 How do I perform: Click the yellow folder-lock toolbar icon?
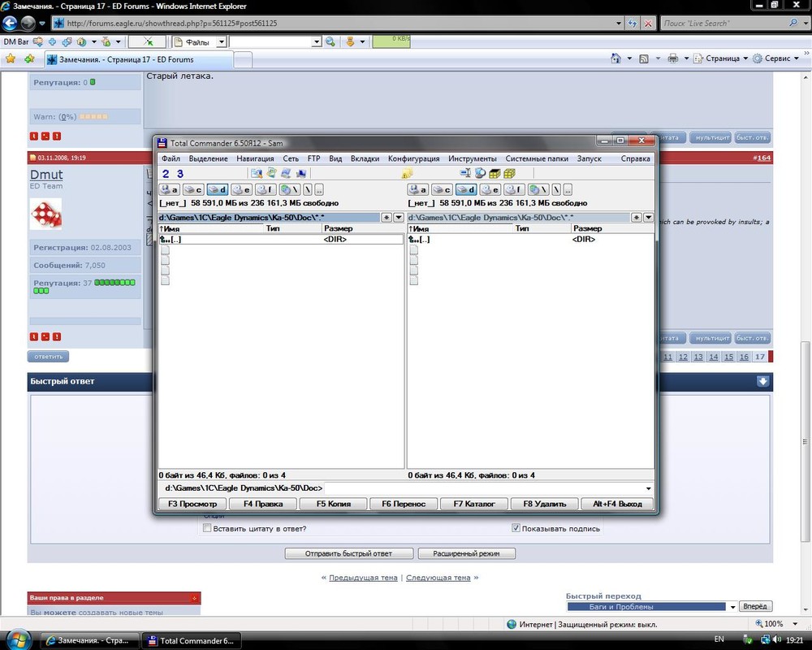pos(407,174)
